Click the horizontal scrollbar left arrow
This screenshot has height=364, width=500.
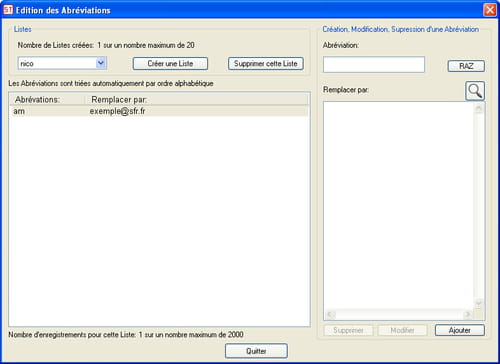click(x=330, y=314)
